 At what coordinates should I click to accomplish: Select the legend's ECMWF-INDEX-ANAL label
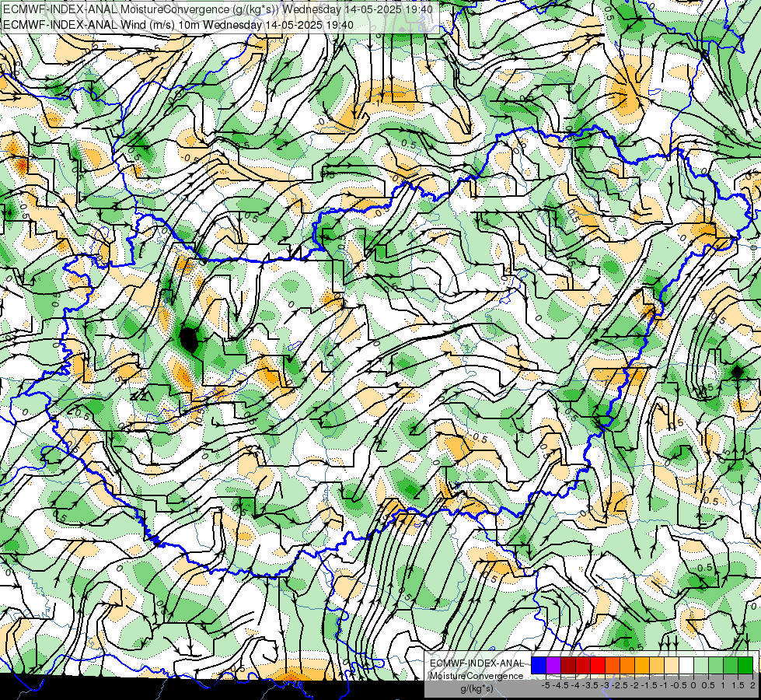pos(477,663)
